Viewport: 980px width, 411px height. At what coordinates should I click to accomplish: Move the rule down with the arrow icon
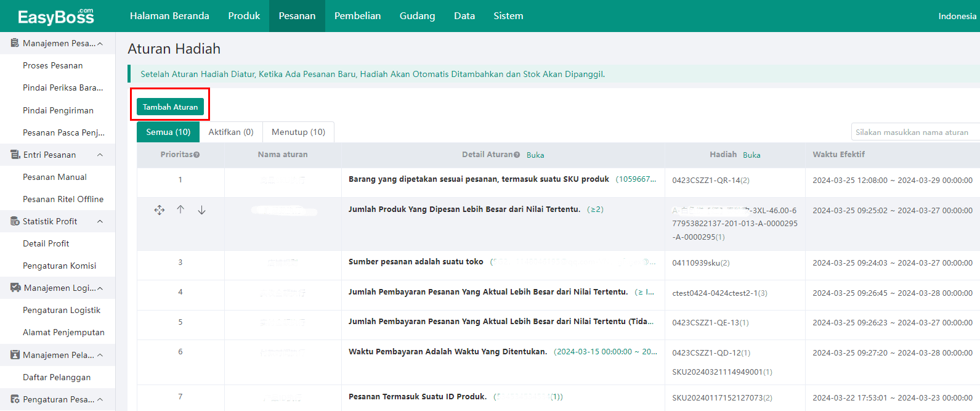[x=201, y=210]
